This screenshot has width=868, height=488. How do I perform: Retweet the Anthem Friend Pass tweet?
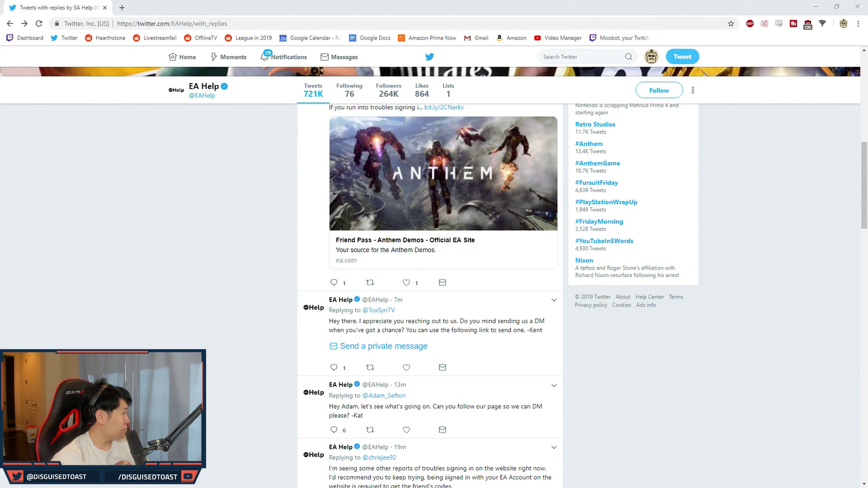tap(370, 282)
